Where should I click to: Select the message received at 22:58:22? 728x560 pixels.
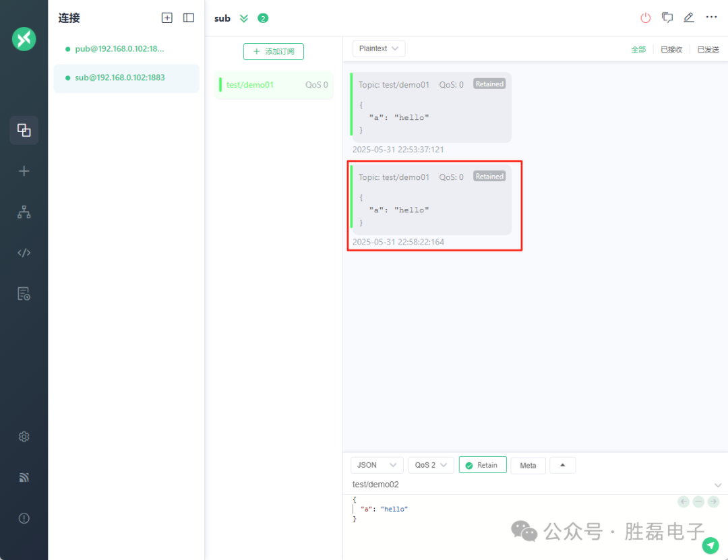432,199
